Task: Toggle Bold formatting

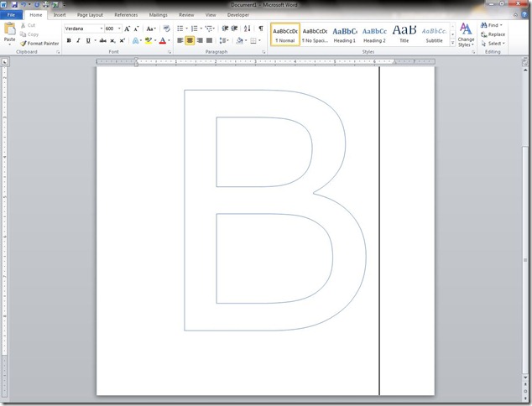Action: (x=69, y=40)
